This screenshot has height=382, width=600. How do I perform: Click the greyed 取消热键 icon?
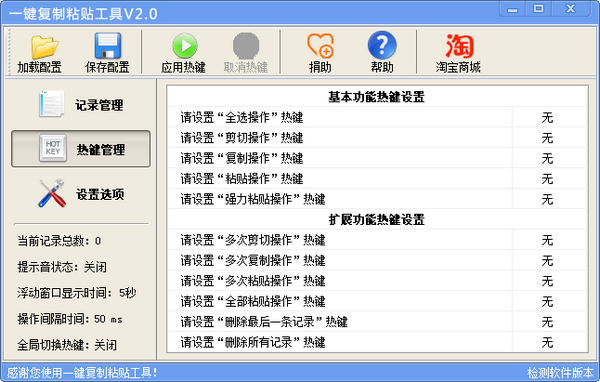click(246, 46)
